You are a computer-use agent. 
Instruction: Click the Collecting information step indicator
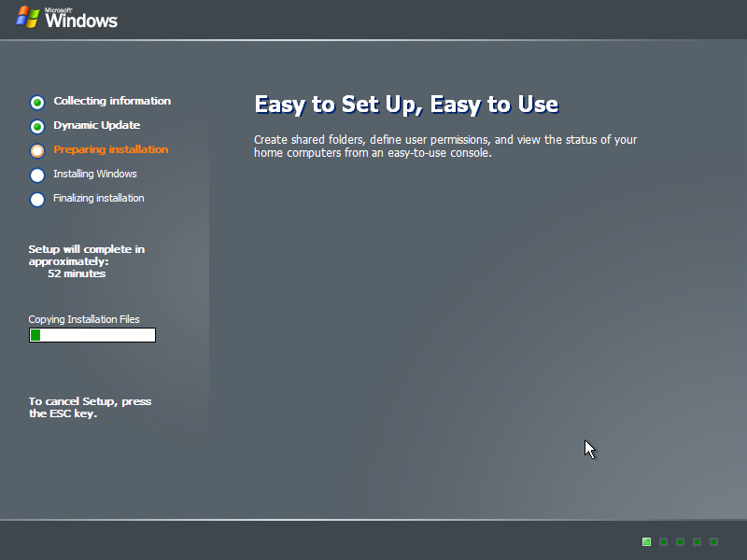coord(37,102)
